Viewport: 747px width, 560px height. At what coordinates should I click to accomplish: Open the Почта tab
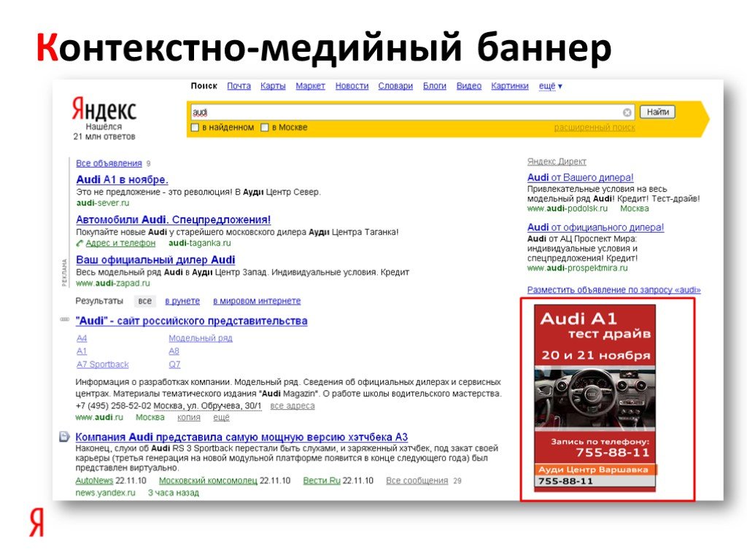239,86
